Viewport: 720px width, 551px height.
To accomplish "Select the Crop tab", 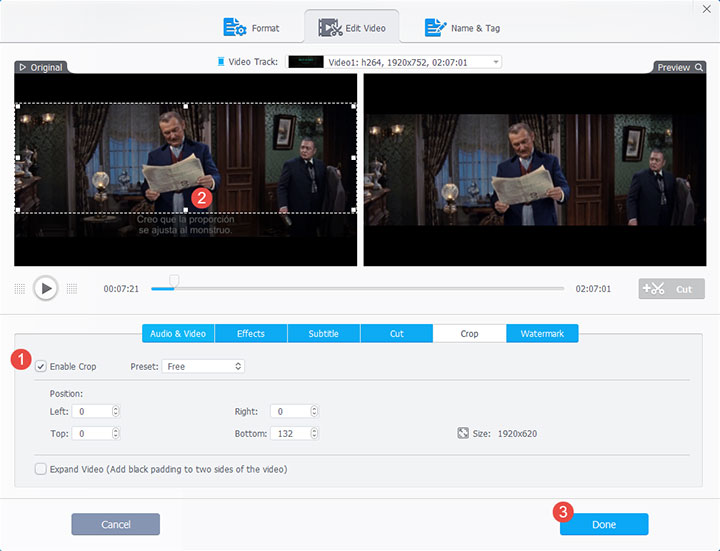I will pos(469,333).
